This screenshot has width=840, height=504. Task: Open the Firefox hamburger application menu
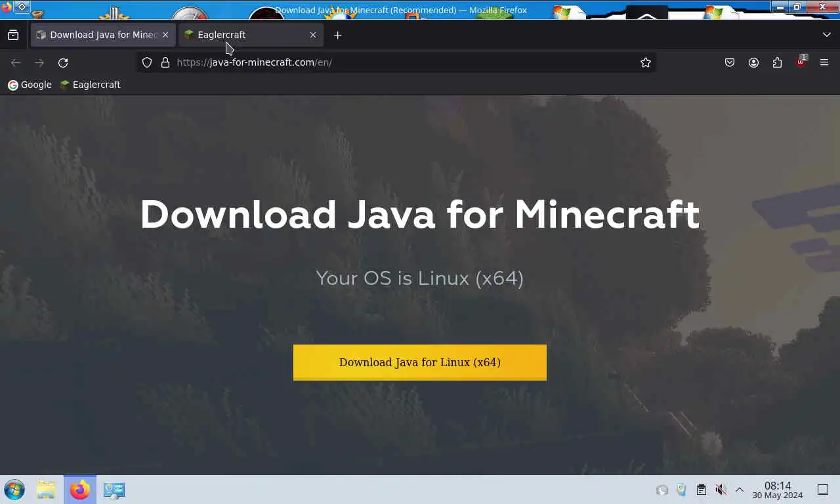(x=824, y=62)
